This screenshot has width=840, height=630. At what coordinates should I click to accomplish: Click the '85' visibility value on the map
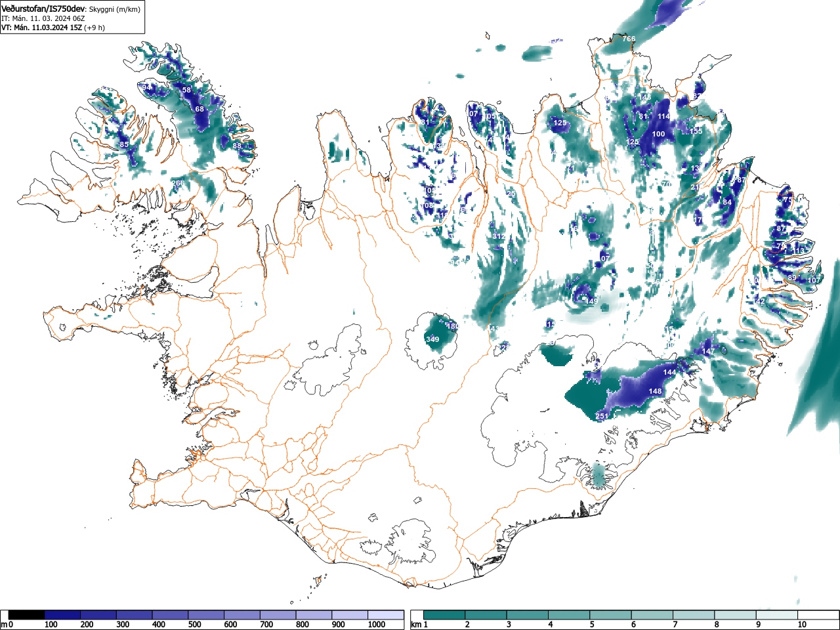click(x=124, y=144)
